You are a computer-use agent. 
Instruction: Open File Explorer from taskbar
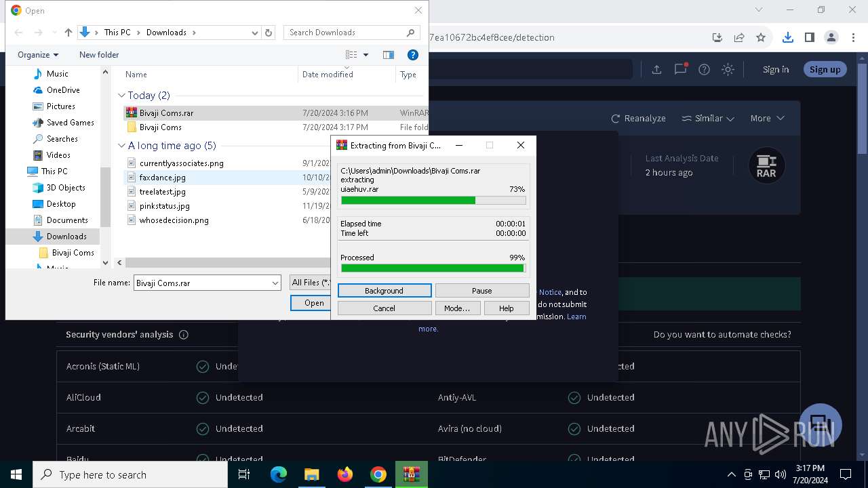tap(311, 474)
